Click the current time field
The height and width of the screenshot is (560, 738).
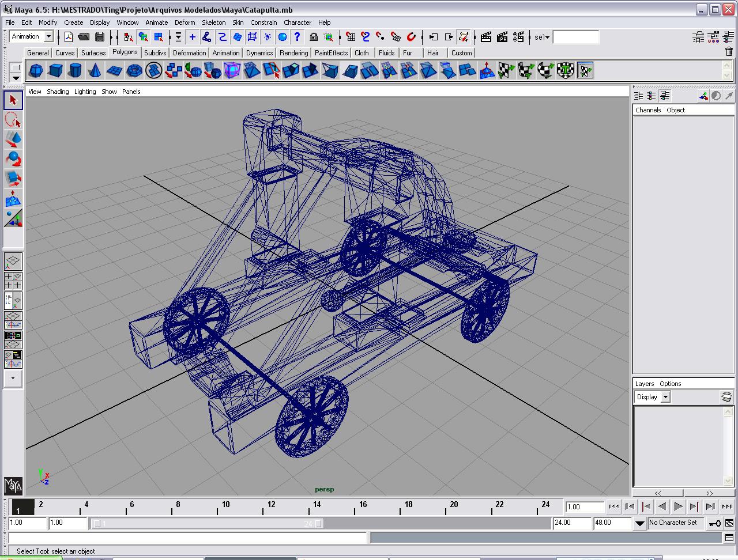click(x=585, y=507)
